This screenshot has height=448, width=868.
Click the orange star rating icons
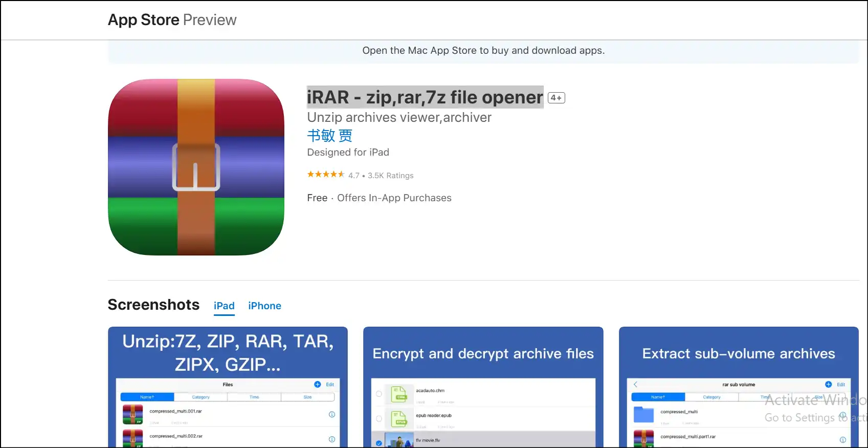tap(326, 175)
